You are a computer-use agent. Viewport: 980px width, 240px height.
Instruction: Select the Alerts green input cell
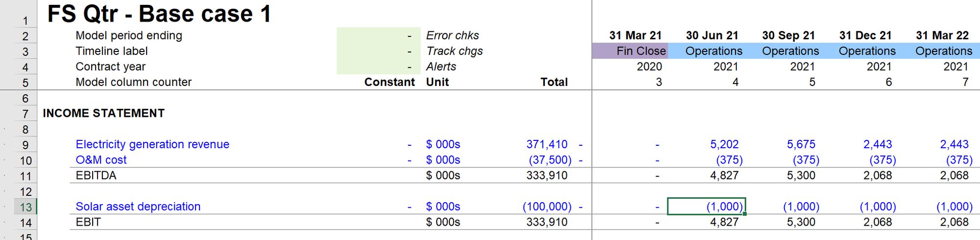coord(378,67)
